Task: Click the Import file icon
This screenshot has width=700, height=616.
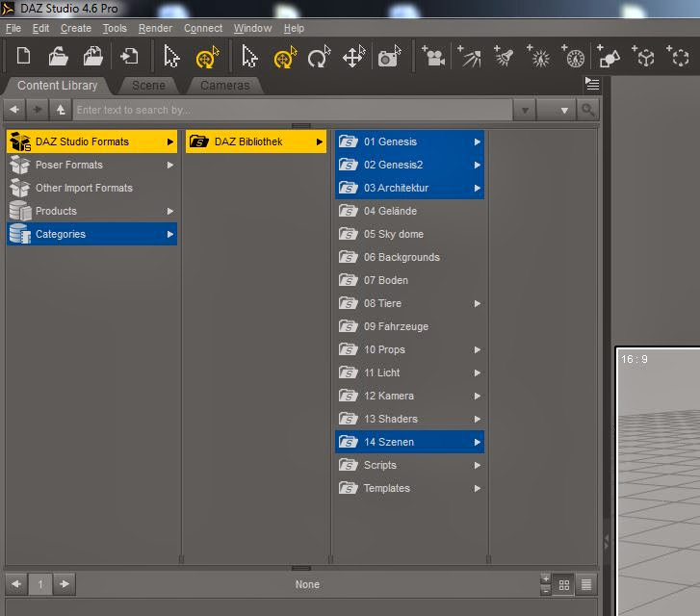Action: click(129, 57)
